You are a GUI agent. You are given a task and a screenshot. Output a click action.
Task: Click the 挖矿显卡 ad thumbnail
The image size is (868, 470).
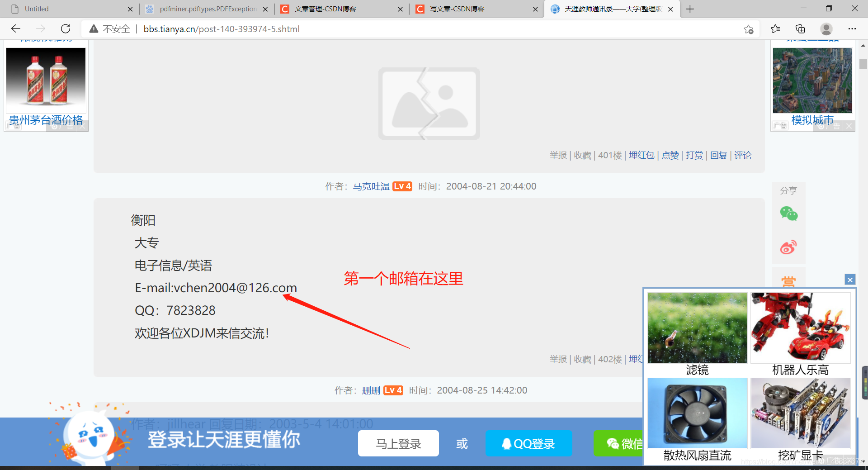[801, 413]
